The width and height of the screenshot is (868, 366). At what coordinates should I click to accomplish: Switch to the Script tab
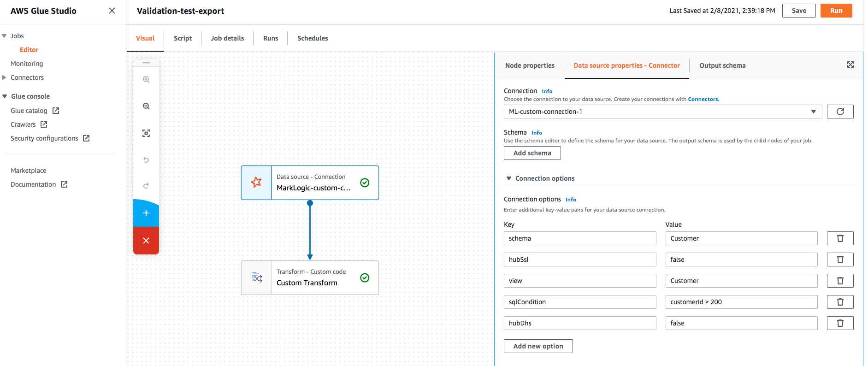183,38
